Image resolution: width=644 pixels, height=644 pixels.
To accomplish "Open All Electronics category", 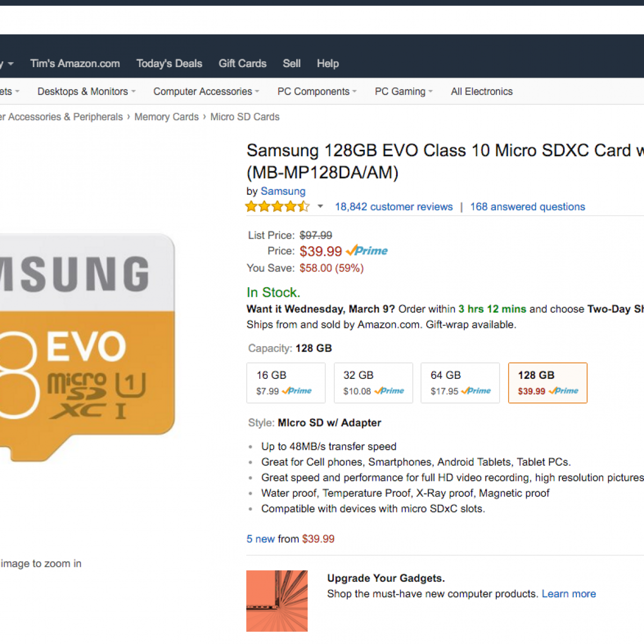I will tap(481, 91).
